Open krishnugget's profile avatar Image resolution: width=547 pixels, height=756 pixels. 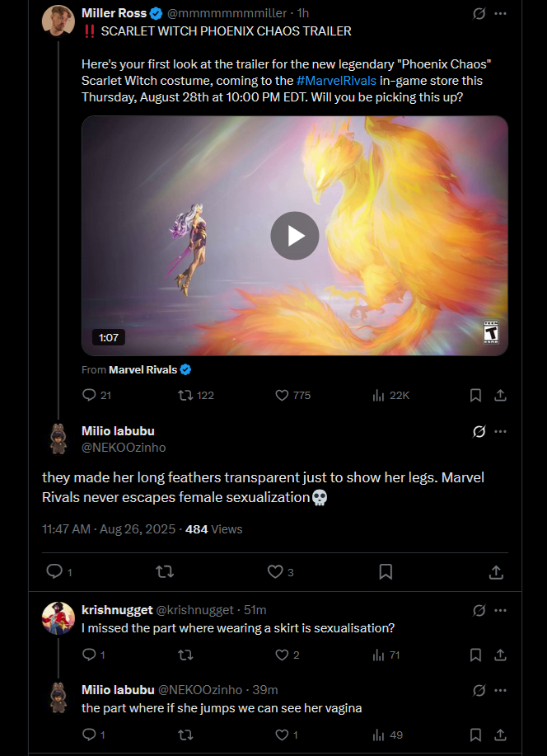58,618
